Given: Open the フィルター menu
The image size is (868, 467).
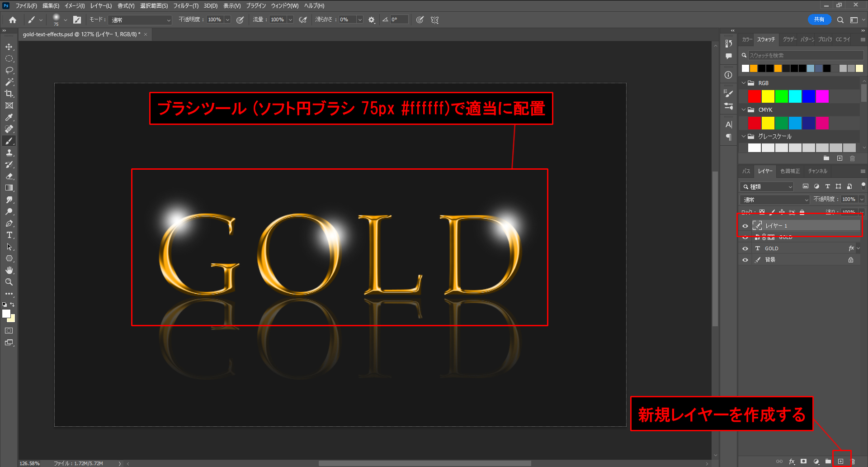Looking at the screenshot, I should 185,6.
